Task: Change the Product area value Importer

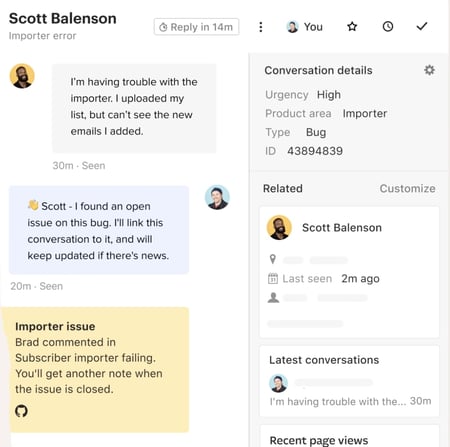Action: [x=365, y=113]
